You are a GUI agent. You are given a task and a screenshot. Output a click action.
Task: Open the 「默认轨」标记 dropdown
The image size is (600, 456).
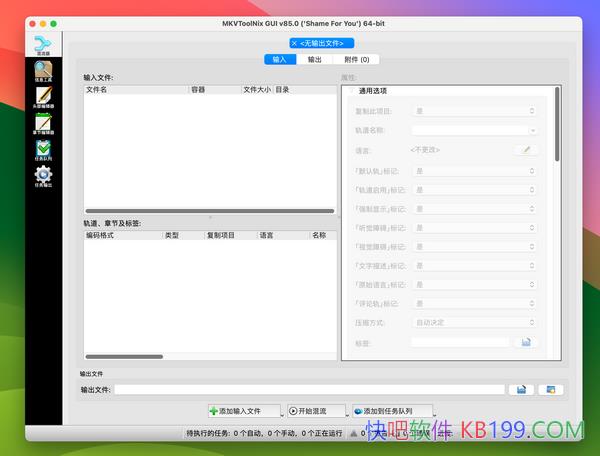click(x=476, y=171)
